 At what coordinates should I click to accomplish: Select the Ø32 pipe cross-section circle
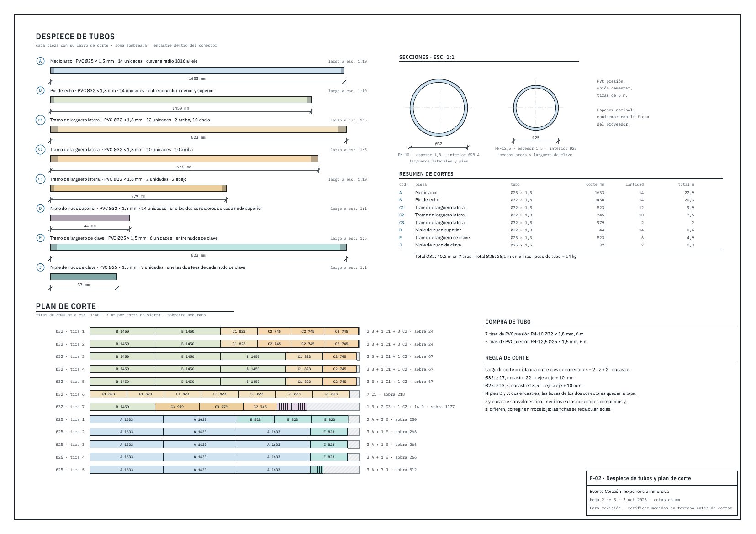tap(439, 108)
